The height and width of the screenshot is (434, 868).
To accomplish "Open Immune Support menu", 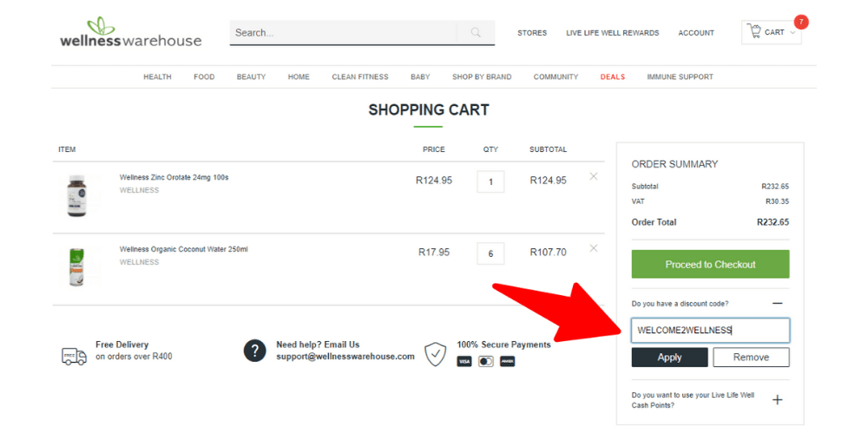I will coord(680,77).
